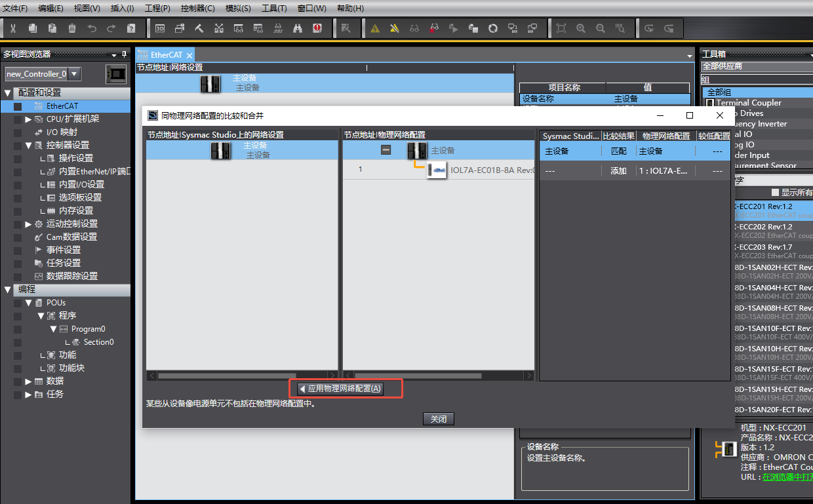Image resolution: width=813 pixels, height=504 pixels.
Task: Click the 应用物理网络配置(A) button
Action: tap(340, 389)
